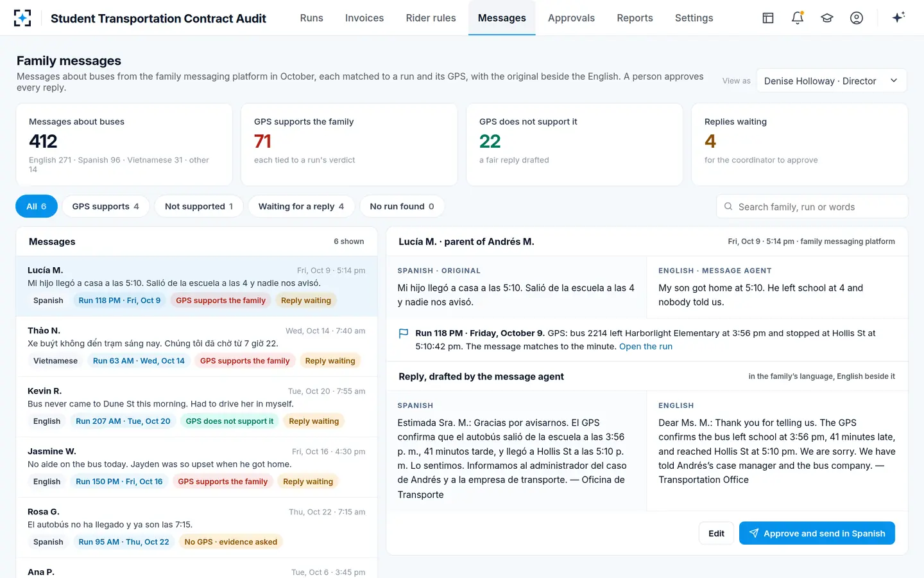This screenshot has height=578, width=924.
Task: Click the Student Transportation Contract Audit title
Action: pyautogui.click(x=158, y=19)
